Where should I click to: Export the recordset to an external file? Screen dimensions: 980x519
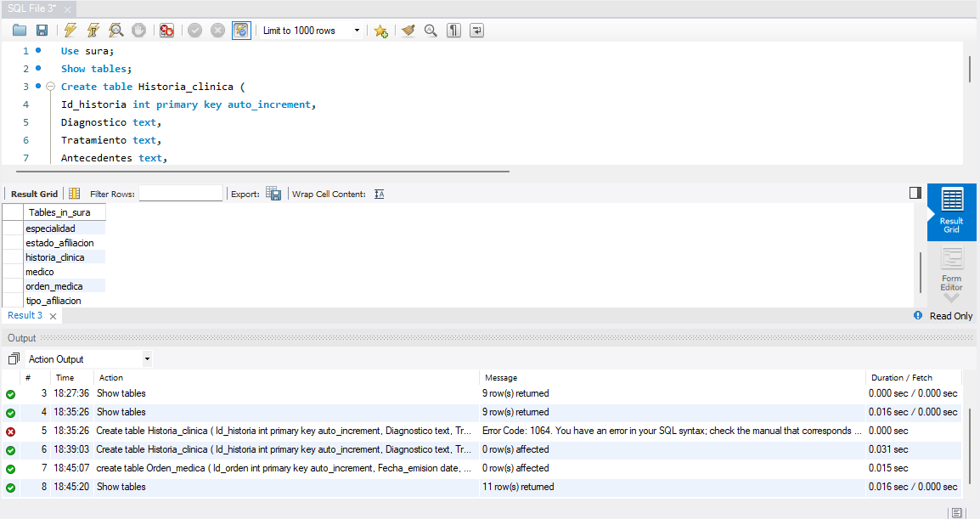coord(273,194)
